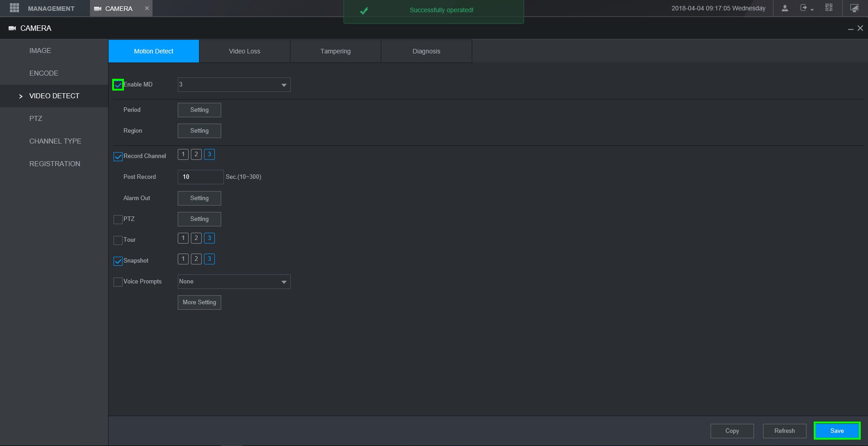Click the Copy button
This screenshot has height=446, width=868.
click(x=732, y=431)
